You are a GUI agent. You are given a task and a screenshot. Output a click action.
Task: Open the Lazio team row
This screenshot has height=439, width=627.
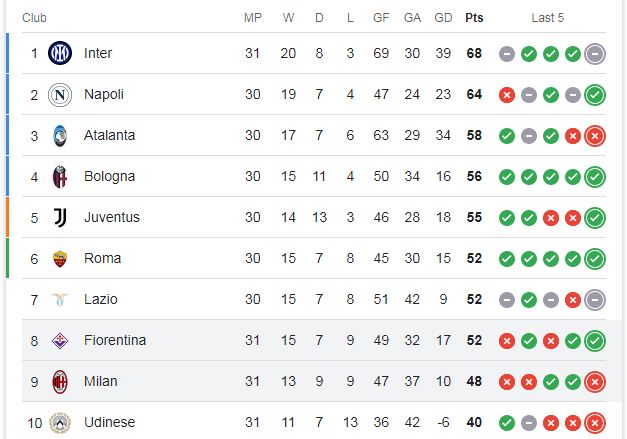click(x=314, y=299)
